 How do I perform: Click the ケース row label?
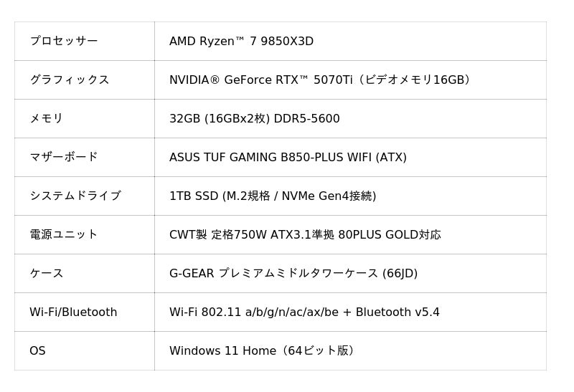click(46, 273)
